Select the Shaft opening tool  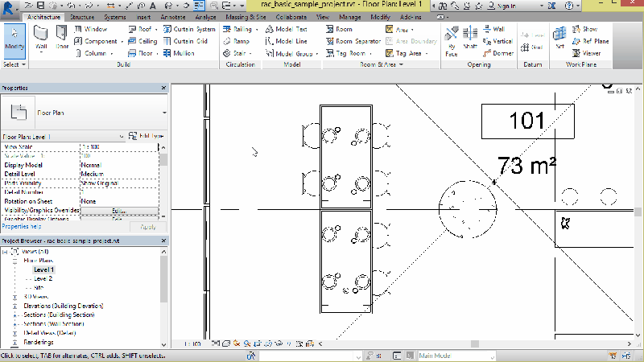point(470,38)
